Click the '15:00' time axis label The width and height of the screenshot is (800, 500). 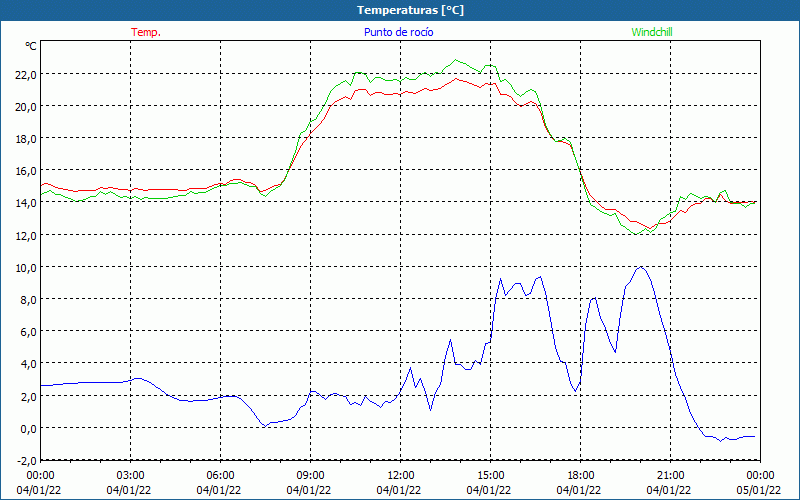tap(491, 476)
